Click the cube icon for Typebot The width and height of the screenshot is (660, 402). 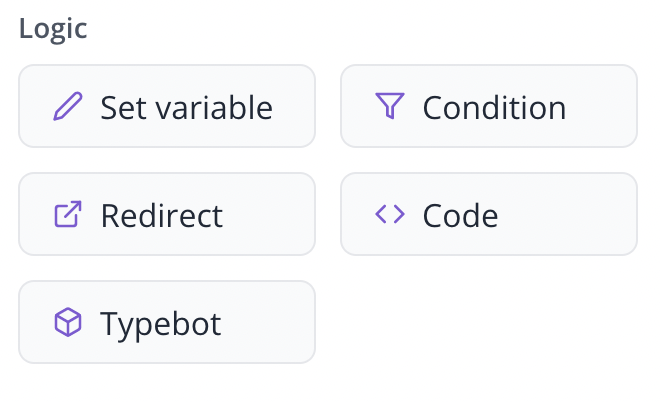click(x=67, y=322)
